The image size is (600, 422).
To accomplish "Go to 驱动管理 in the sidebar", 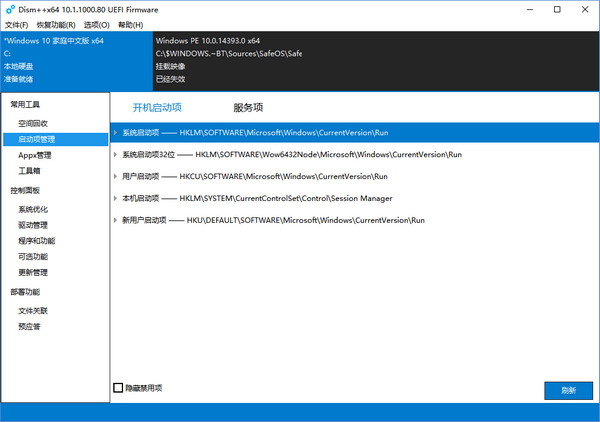I will 33,225.
